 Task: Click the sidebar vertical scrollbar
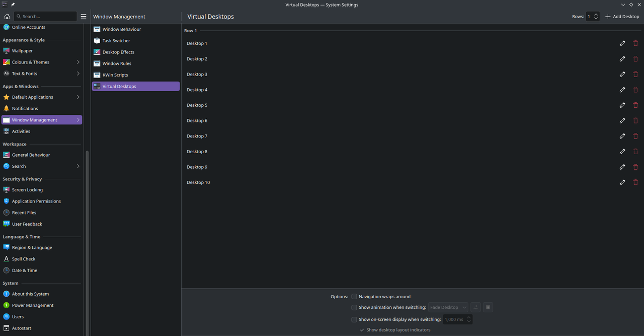click(x=87, y=242)
